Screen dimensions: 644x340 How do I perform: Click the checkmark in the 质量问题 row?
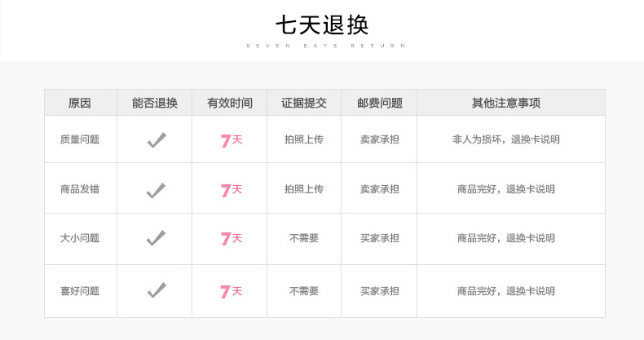coord(156,140)
